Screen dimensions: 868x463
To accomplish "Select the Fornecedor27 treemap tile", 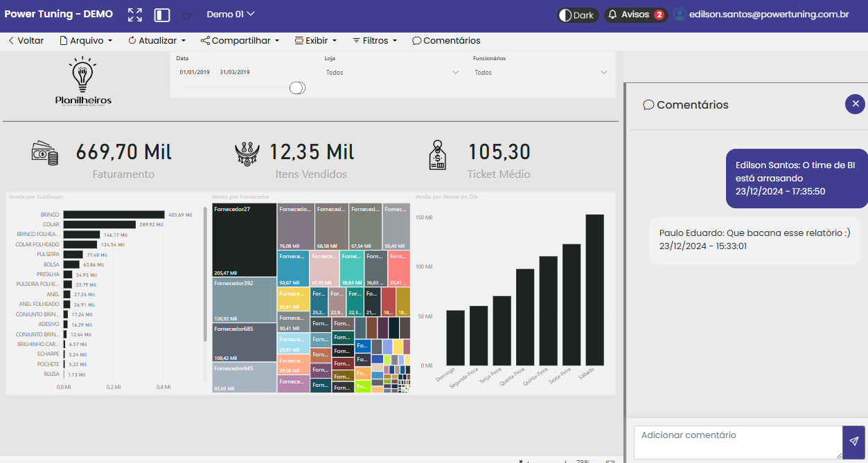I will click(244, 240).
